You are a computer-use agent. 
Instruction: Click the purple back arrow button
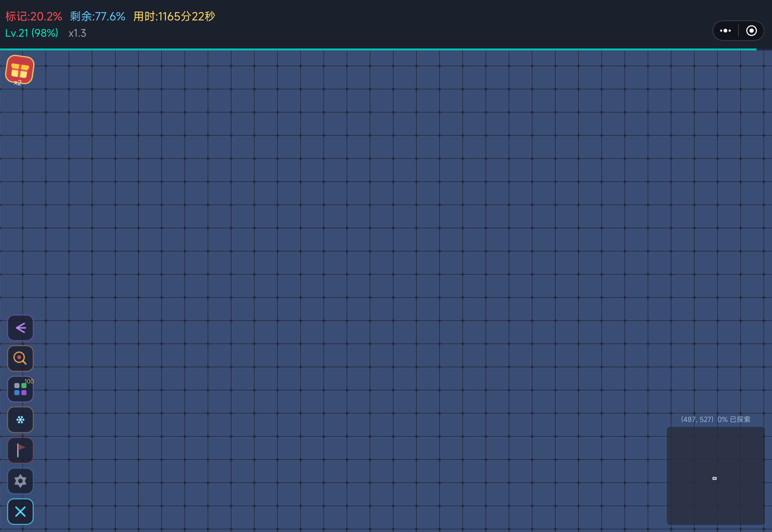tap(20, 328)
